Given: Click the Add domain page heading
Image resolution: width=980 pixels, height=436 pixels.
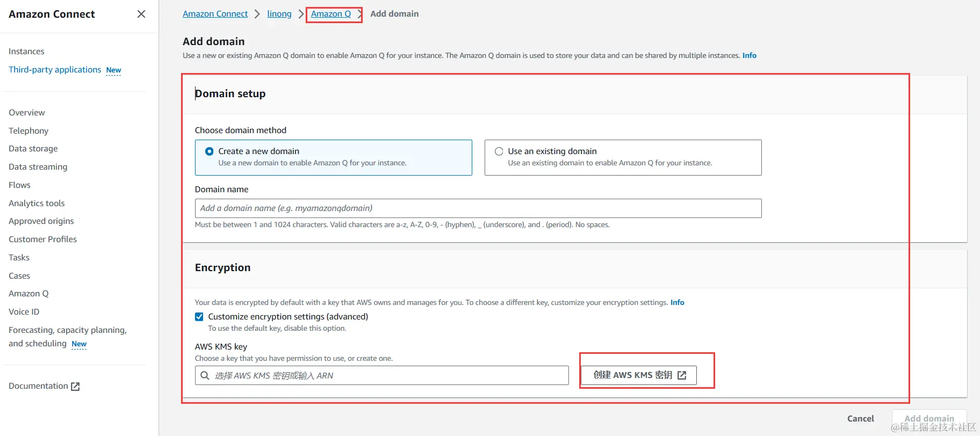Looking at the screenshot, I should 213,41.
